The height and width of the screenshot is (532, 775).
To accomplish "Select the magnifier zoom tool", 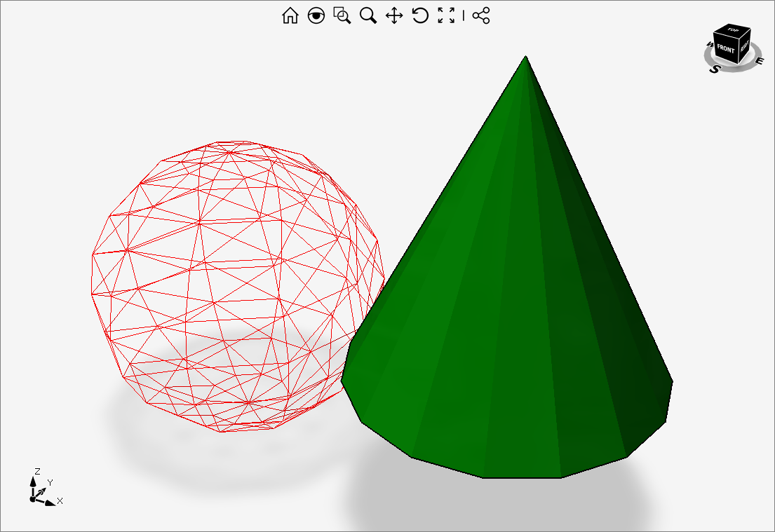I will click(x=368, y=15).
